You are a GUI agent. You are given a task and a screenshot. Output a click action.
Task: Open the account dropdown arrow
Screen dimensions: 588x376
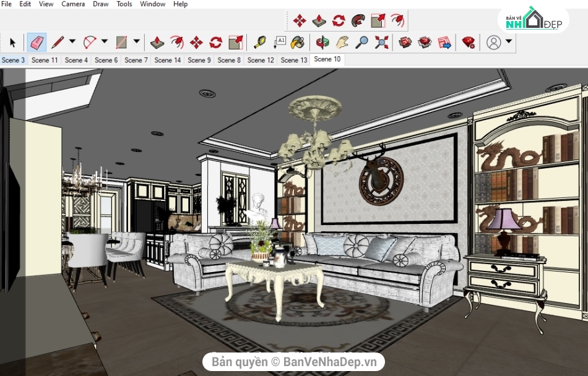point(509,41)
